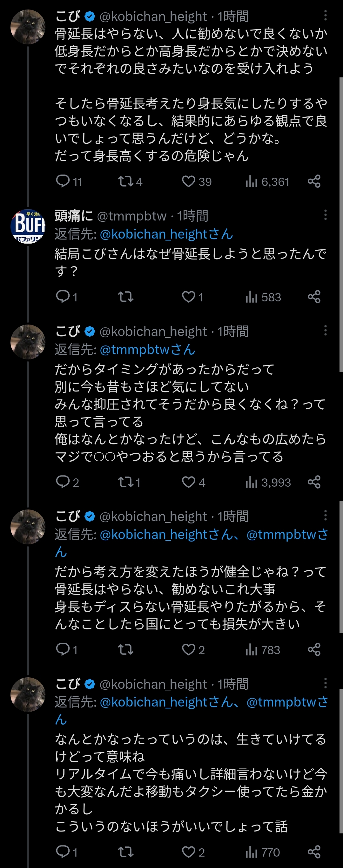Open the @kobichan_heightさん reply-to link
Screen dimensions: 343x868
click(166, 234)
